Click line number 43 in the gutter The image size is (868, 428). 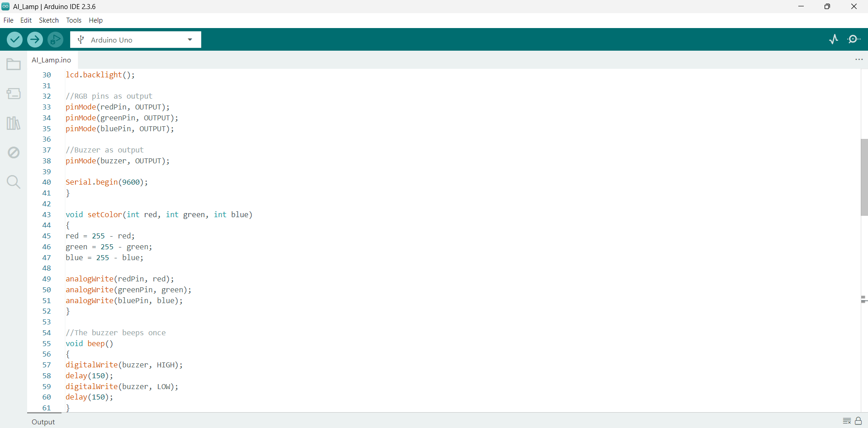click(x=47, y=214)
